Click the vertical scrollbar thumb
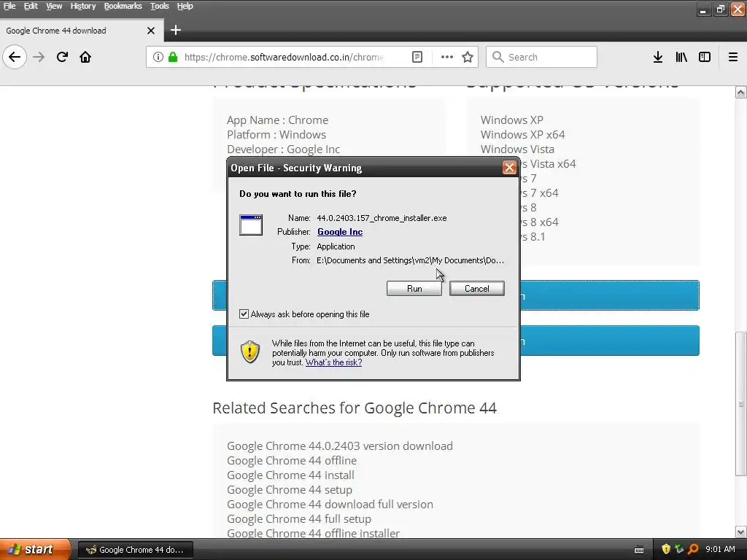Screen dimensions: 747x560 point(741,404)
